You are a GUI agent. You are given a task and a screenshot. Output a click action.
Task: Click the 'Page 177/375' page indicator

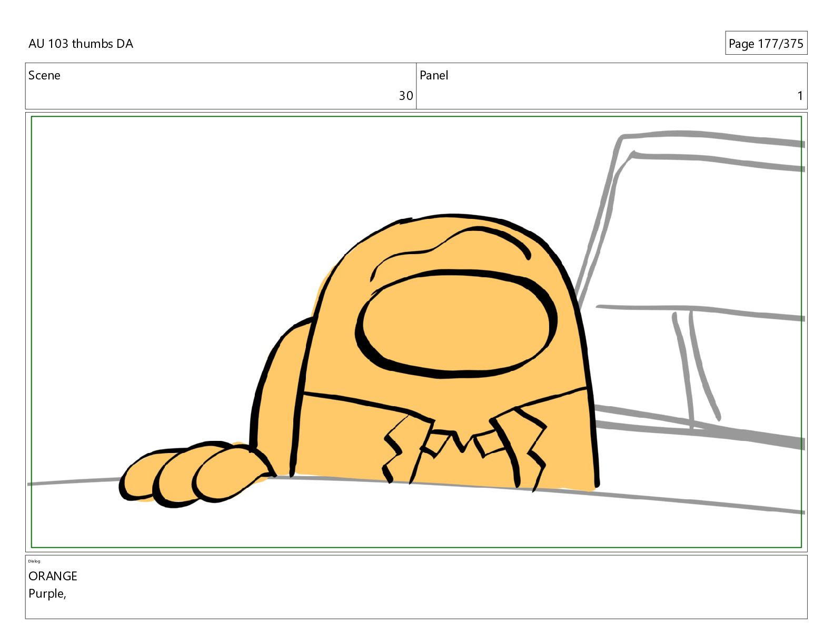tap(766, 43)
